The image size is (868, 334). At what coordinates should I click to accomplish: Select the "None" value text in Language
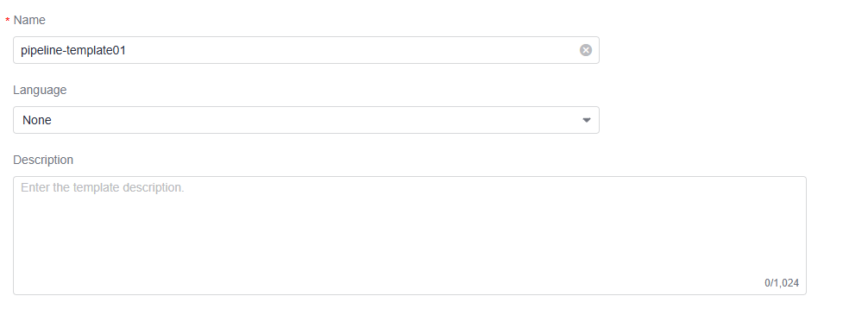coord(37,120)
